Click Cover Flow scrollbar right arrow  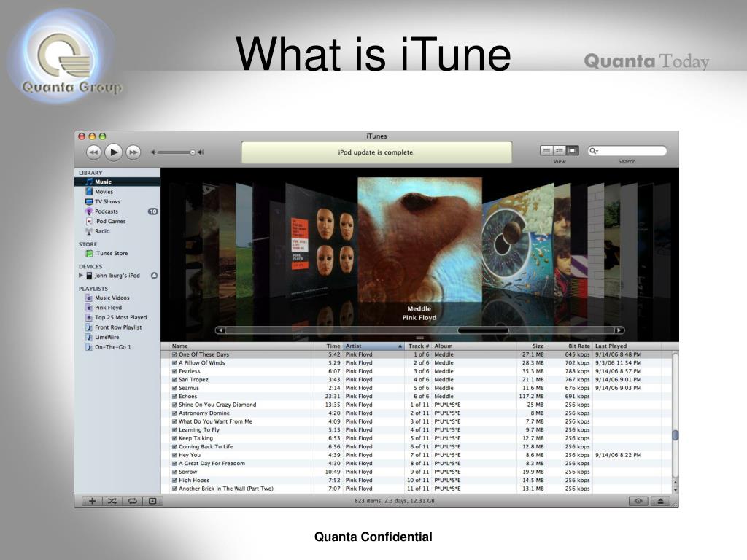619,330
